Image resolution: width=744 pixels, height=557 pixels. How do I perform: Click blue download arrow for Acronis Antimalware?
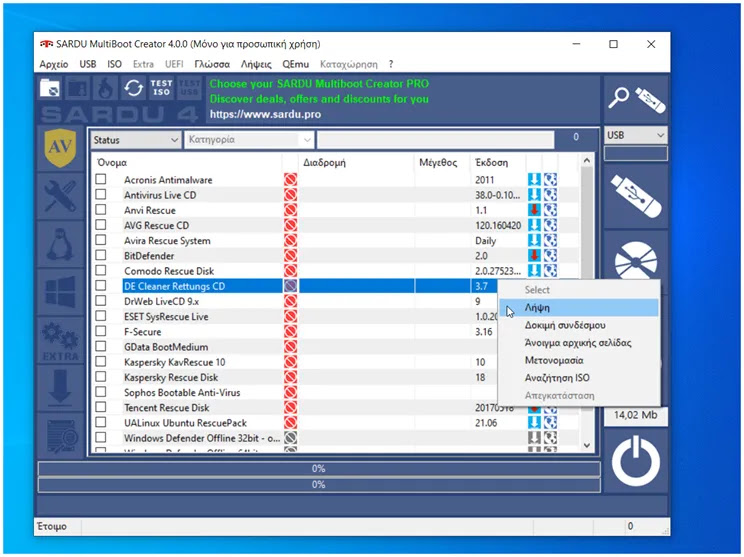pos(534,179)
